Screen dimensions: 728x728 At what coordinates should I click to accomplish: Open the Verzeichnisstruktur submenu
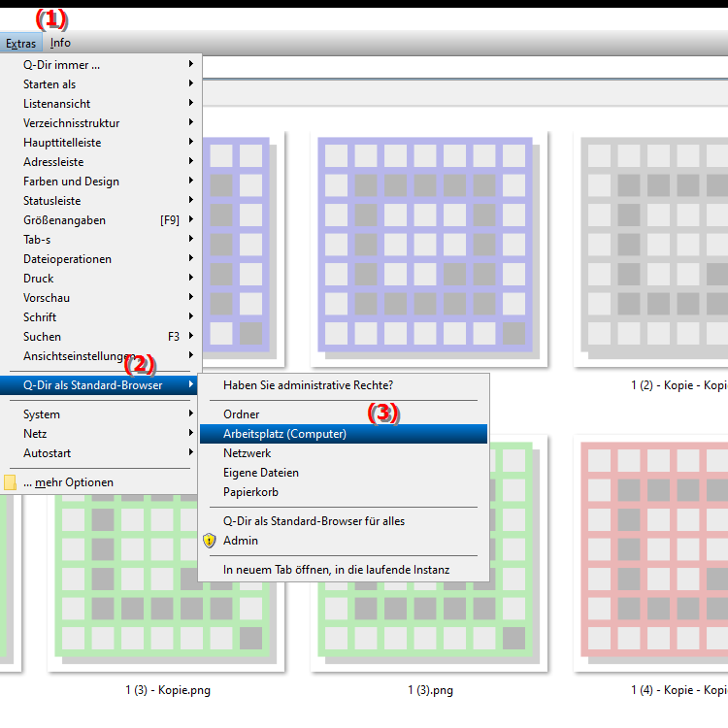101,123
